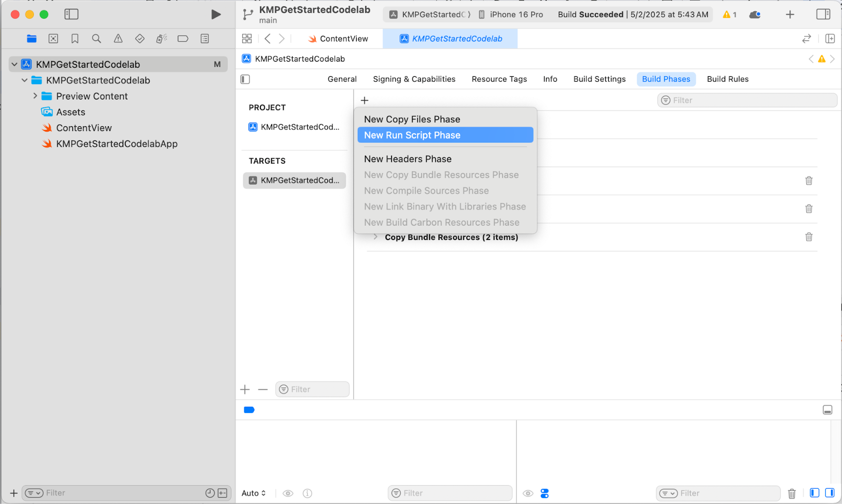The height and width of the screenshot is (504, 842).
Task: Toggle the right inspector panel
Action: pos(823,14)
